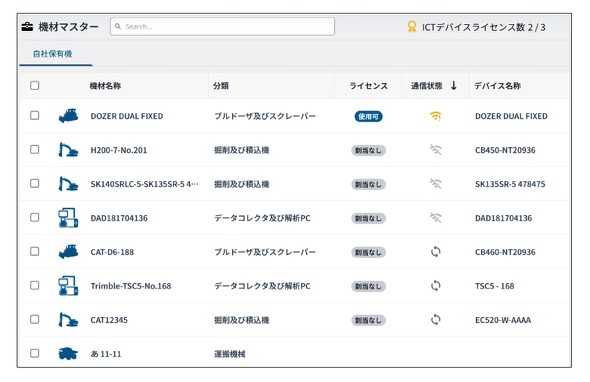Open the CAT12345 equipment name
Screen dimensions: 590x382
[x=109, y=320]
